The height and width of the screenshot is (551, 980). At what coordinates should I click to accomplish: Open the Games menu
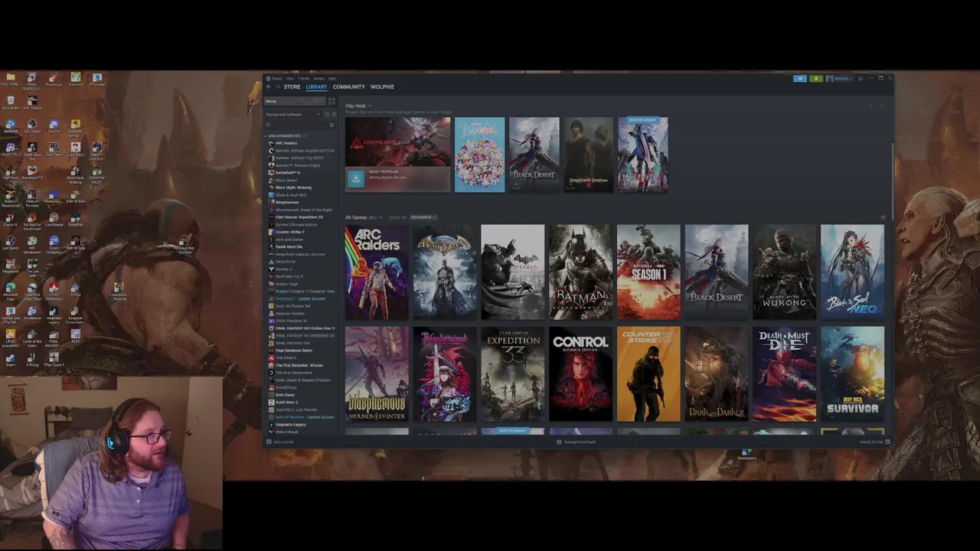click(318, 78)
